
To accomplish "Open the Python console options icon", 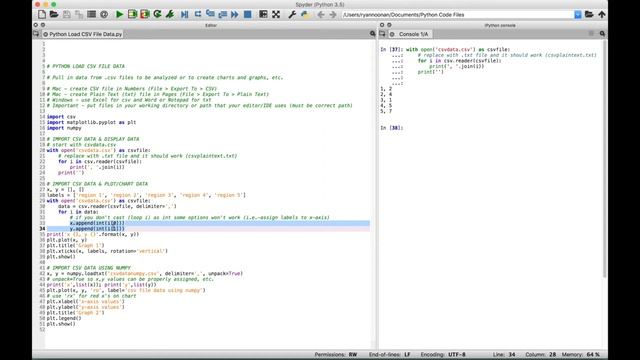I will 602,34.
